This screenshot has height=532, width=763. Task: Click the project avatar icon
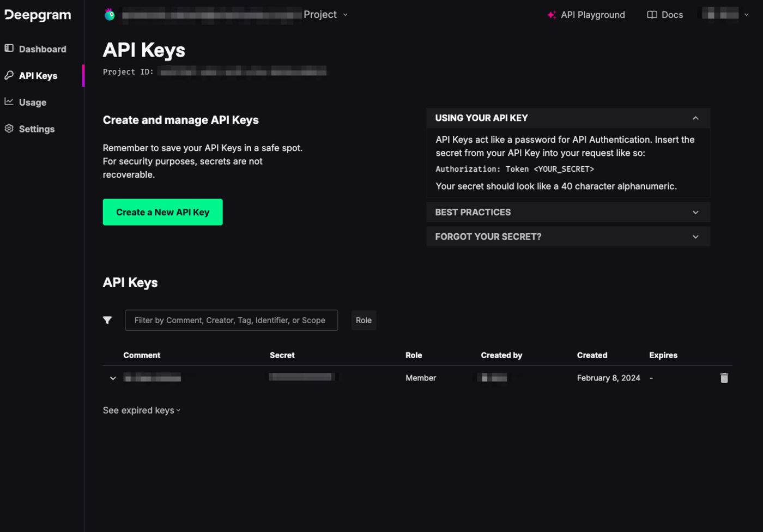[x=110, y=15]
